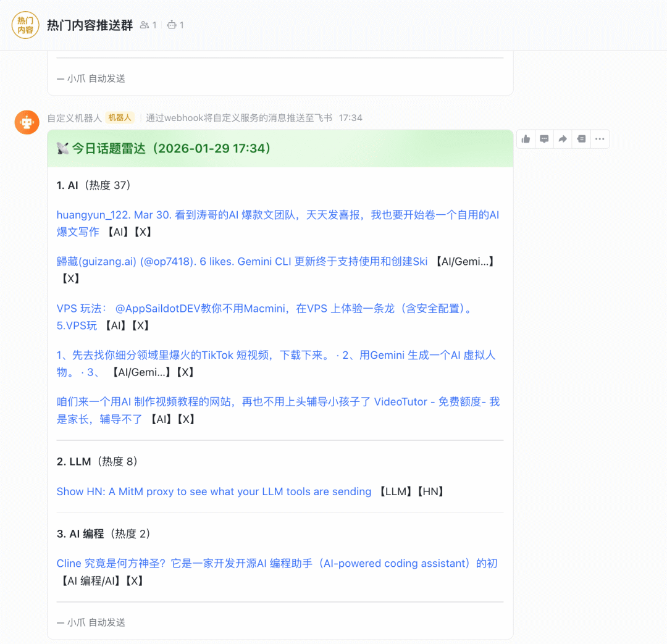
Task: Click the thumbs-up reaction icon
Action: 526,139
